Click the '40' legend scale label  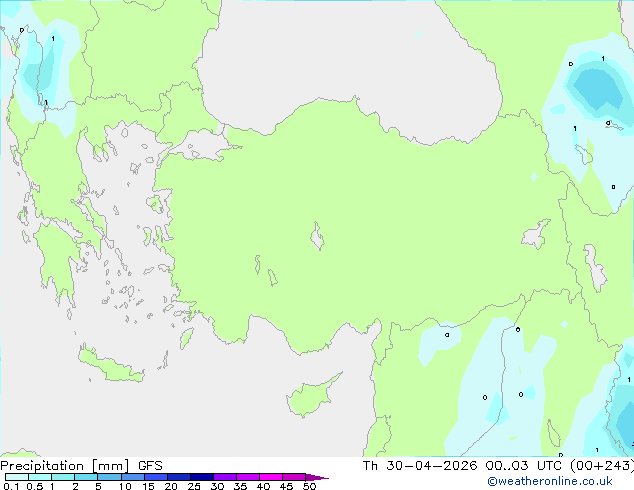[x=263, y=486]
